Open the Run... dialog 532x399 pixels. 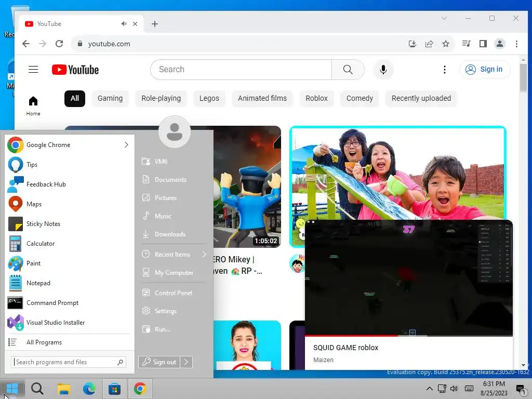[x=174, y=329]
